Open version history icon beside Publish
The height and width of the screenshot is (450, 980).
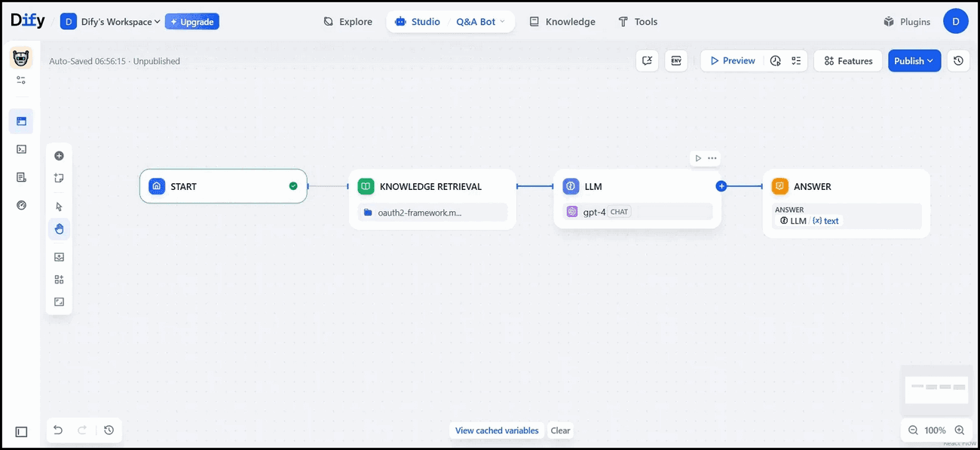pos(958,61)
